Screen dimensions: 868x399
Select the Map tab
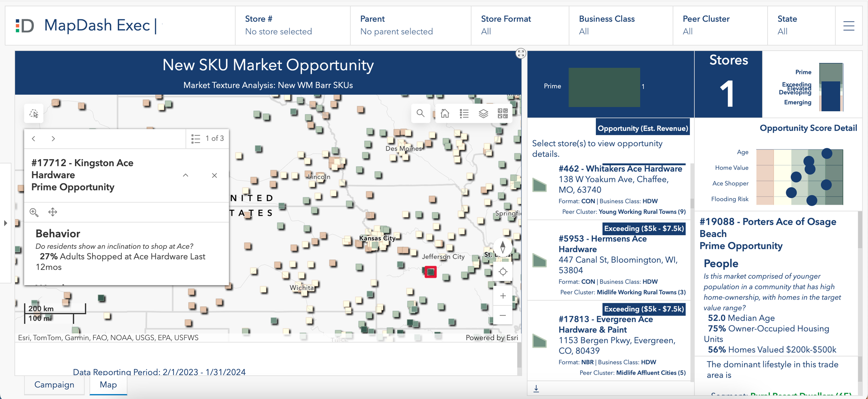point(108,385)
